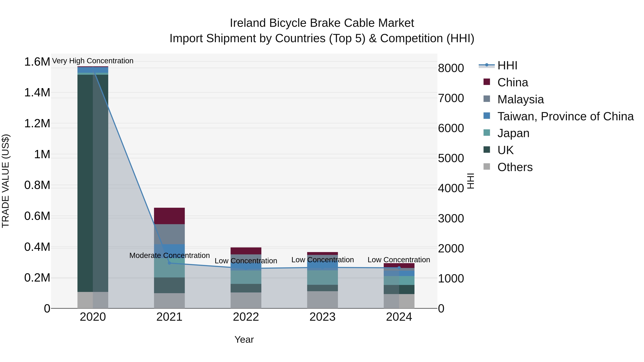This screenshot has height=362, width=644.
Task: Click the 2000 right axis tick
Action: point(451,248)
